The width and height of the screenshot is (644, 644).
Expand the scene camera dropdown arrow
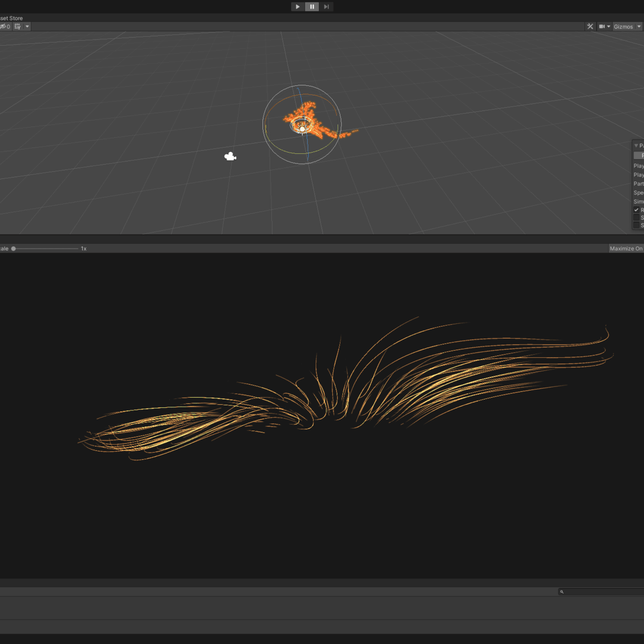click(609, 26)
